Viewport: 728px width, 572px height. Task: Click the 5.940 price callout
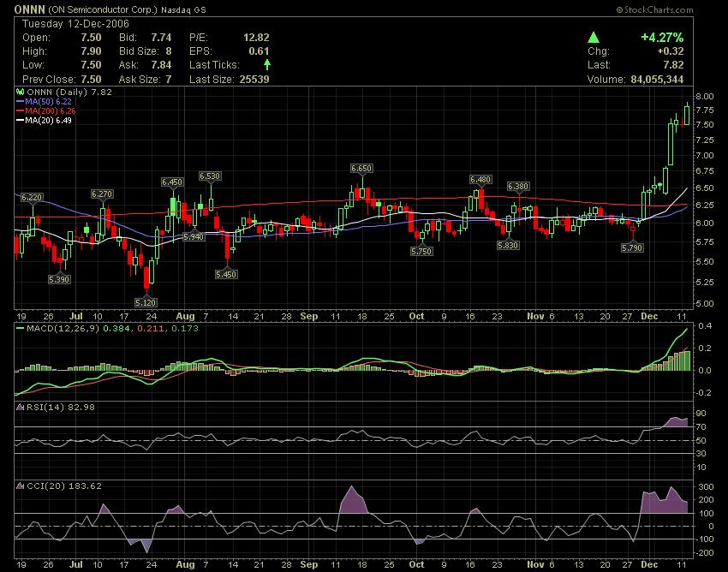(194, 237)
